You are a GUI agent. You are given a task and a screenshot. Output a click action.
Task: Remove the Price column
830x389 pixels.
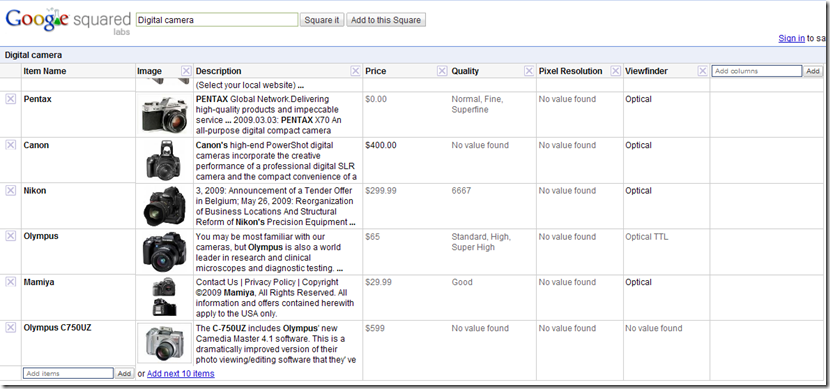[442, 71]
